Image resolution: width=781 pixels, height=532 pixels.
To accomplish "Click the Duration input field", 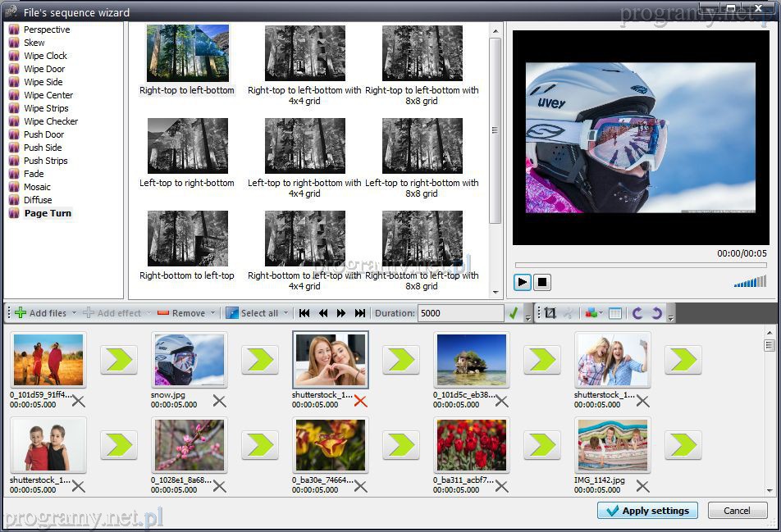I will [459, 313].
